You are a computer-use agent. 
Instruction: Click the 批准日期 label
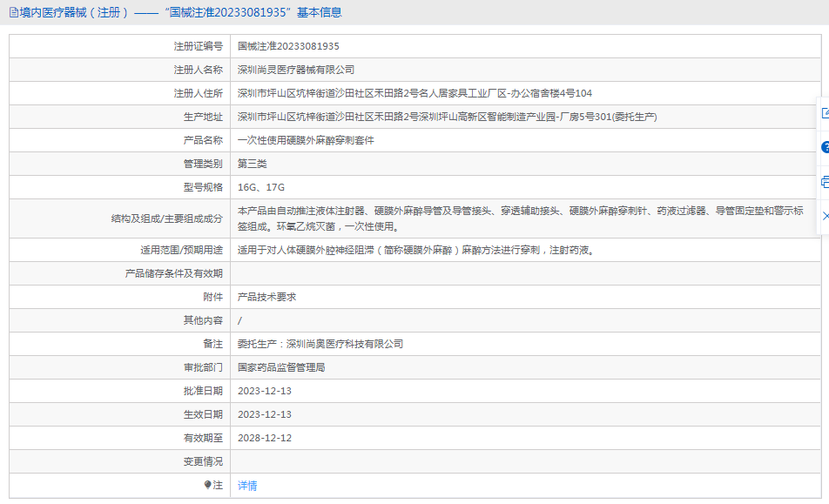(203, 391)
